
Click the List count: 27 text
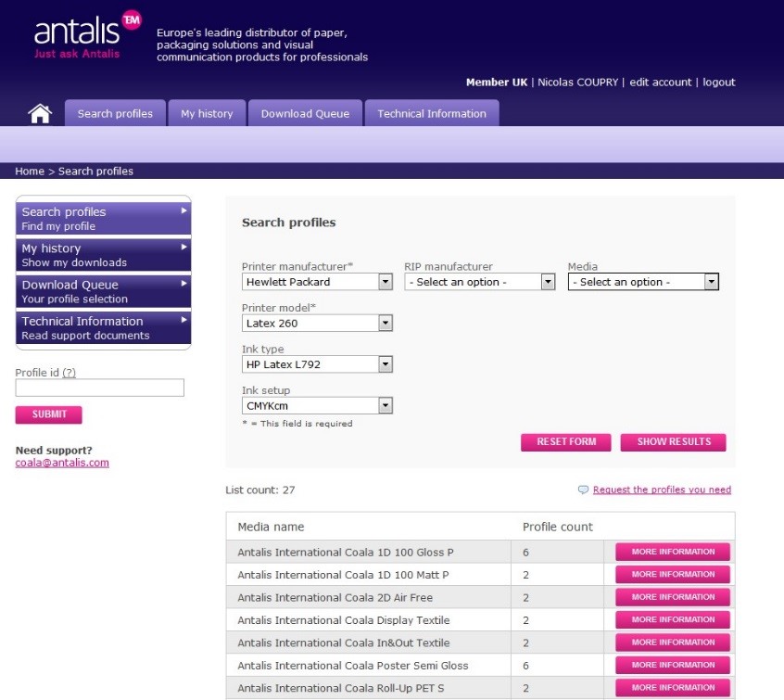pos(260,490)
